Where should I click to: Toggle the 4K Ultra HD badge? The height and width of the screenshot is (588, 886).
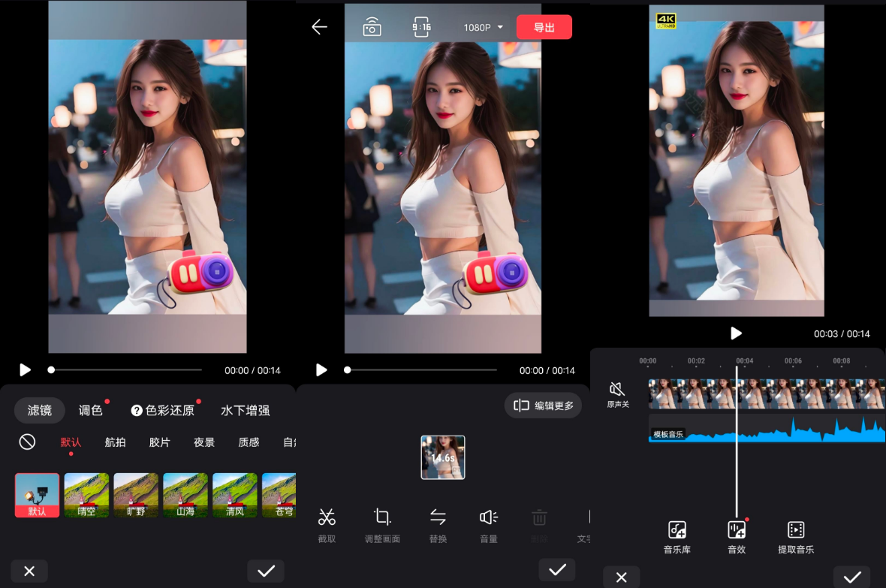click(666, 20)
